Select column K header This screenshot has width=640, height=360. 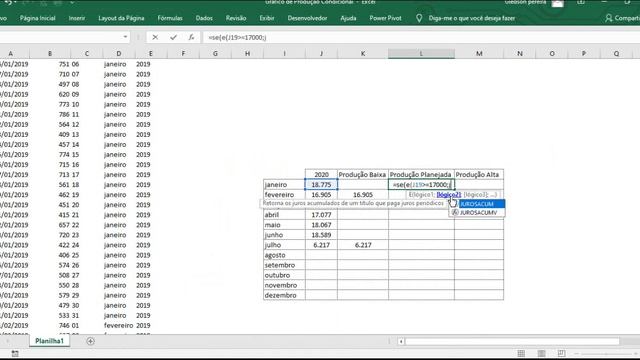click(x=362, y=53)
